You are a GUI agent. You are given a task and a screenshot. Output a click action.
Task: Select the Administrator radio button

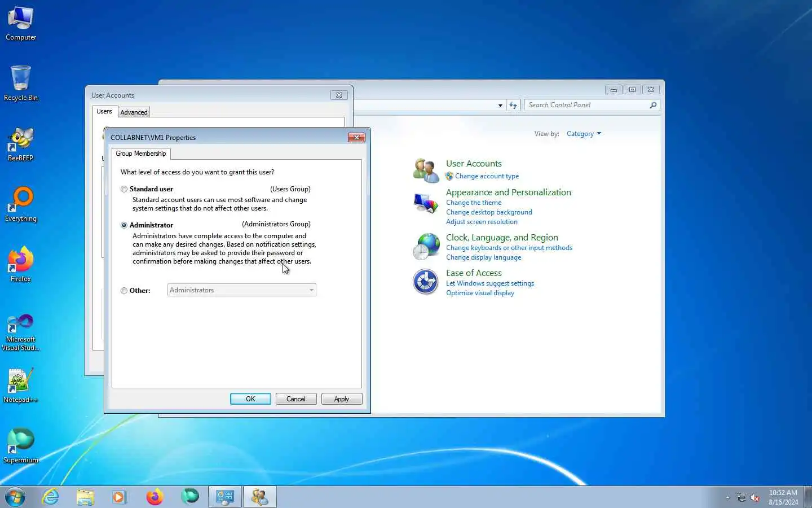[124, 225]
